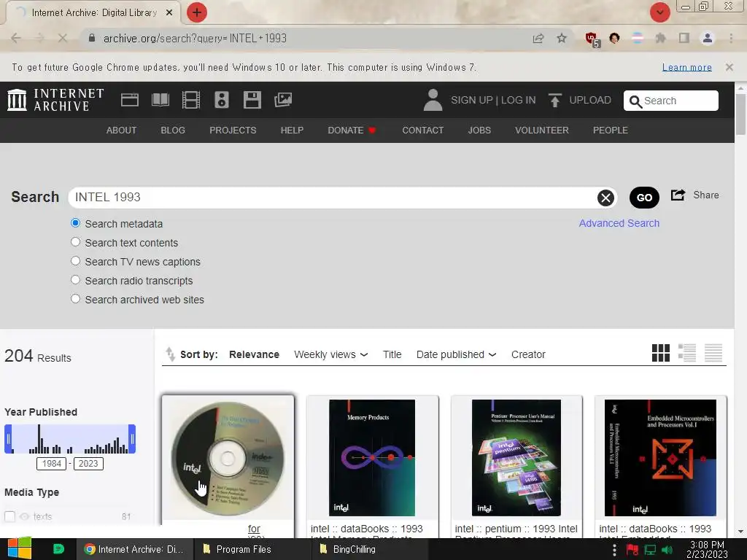Select Search TV news captions option

coord(75,261)
